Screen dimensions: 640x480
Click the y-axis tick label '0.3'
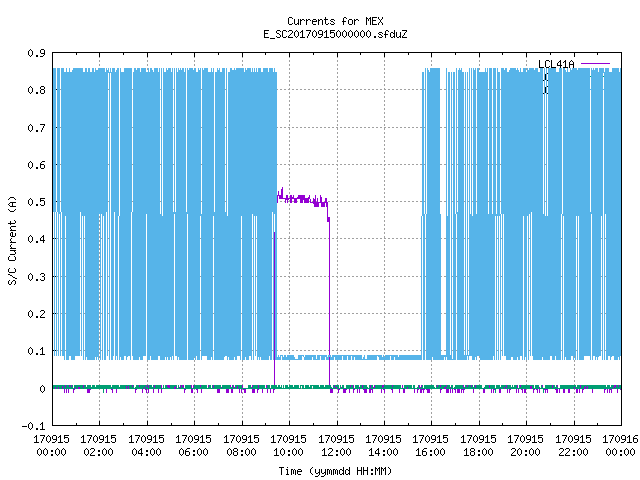[36, 277]
